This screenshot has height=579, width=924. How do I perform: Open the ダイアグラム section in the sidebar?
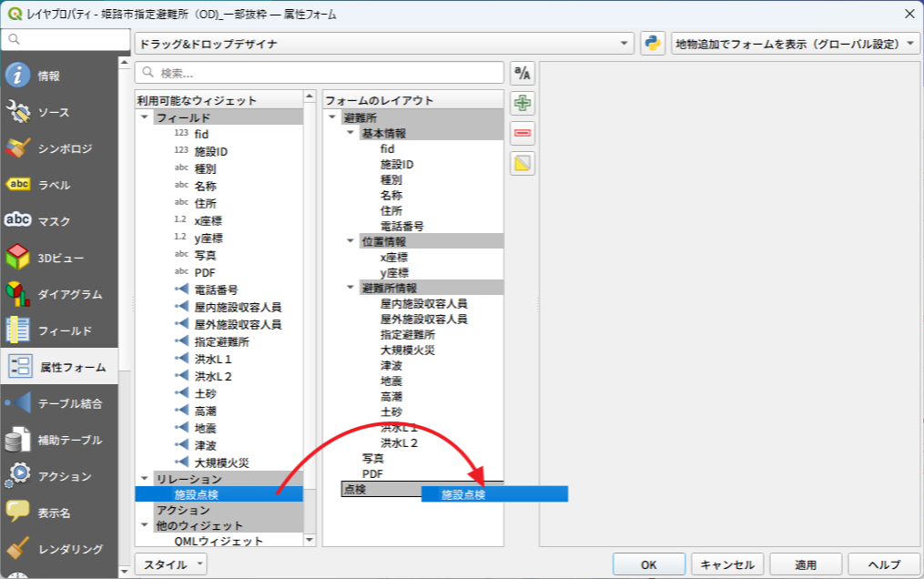point(60,294)
